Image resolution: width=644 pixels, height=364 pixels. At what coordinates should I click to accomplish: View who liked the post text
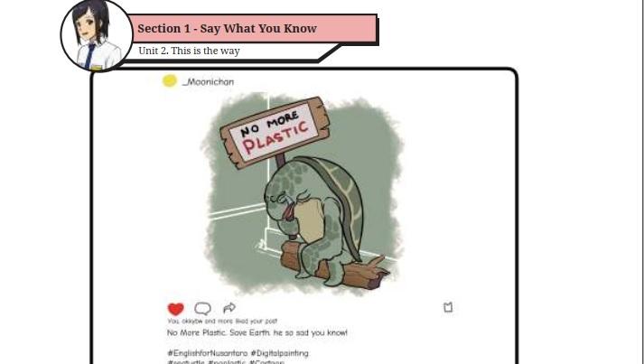point(222,321)
